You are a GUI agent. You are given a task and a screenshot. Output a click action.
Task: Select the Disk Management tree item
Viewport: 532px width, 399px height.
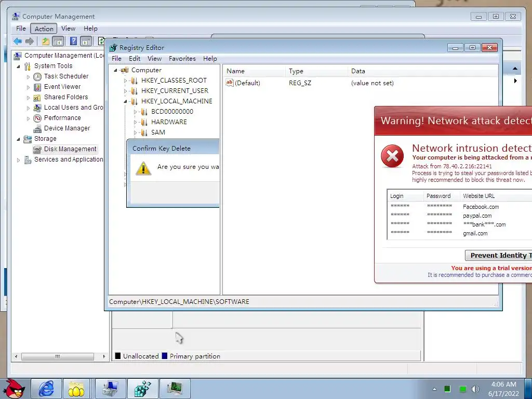tap(70, 149)
